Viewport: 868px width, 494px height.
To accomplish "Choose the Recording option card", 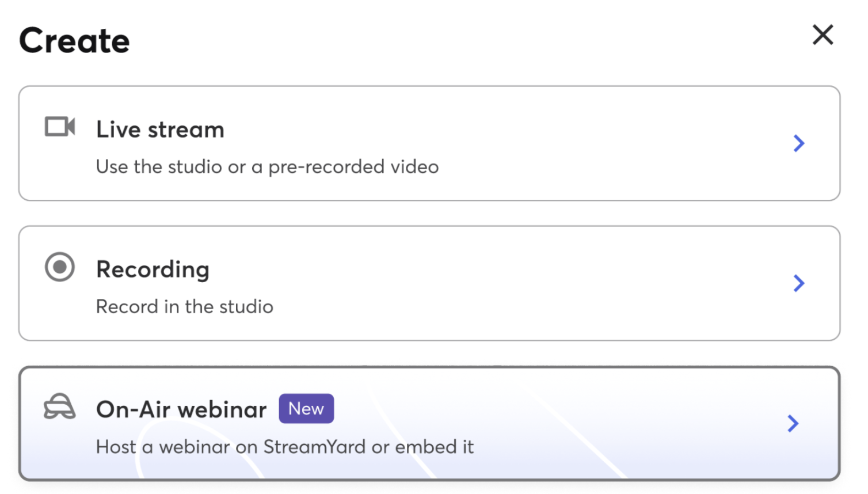I will point(518,283).
